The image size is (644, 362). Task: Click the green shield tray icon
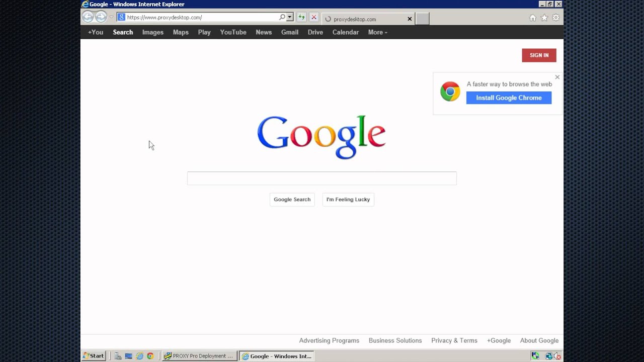535,356
